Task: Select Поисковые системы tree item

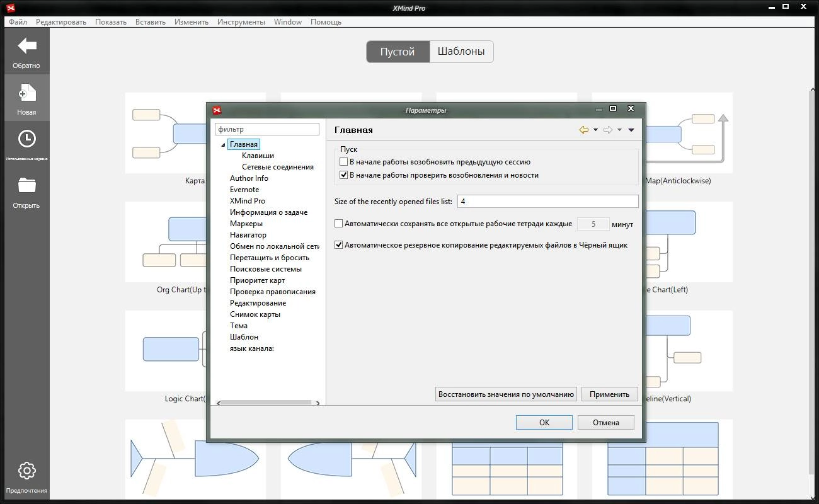Action: [x=266, y=269]
